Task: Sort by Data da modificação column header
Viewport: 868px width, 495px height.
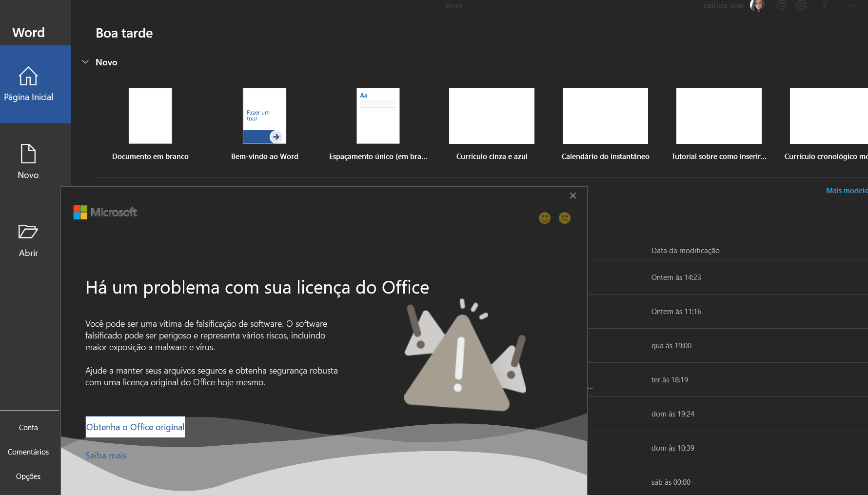Action: click(x=685, y=251)
